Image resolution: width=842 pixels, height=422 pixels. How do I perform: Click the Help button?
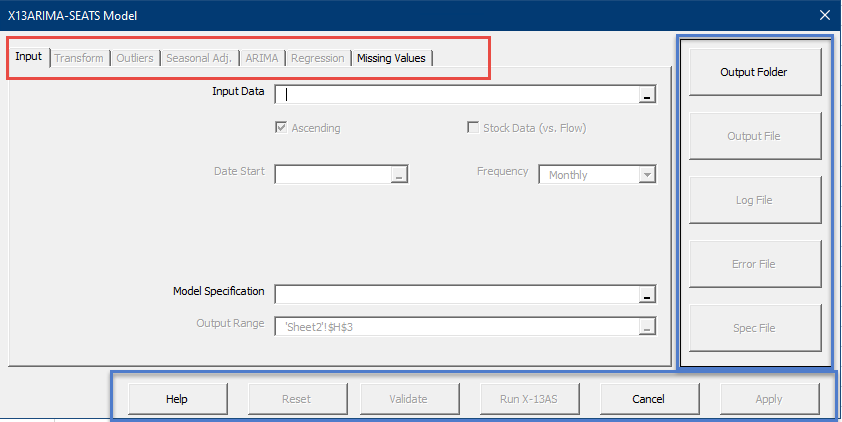point(177,399)
